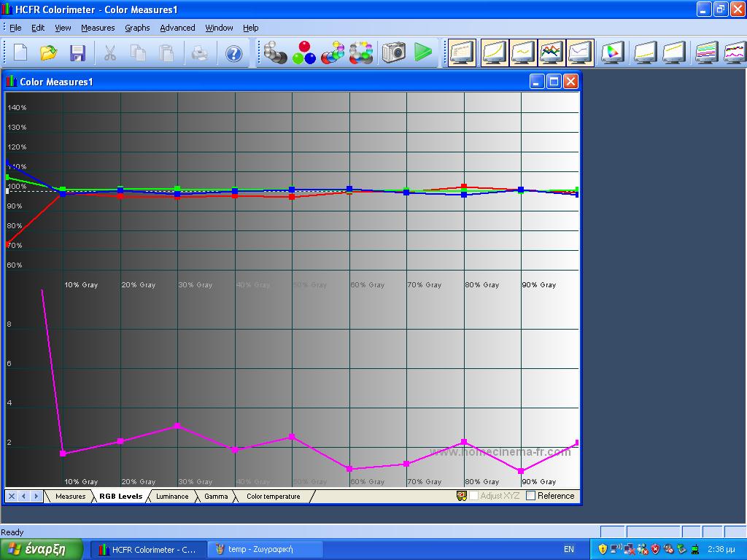Open the first yellow-line graph monitor icon
The width and height of the screenshot is (747, 560).
tap(646, 52)
